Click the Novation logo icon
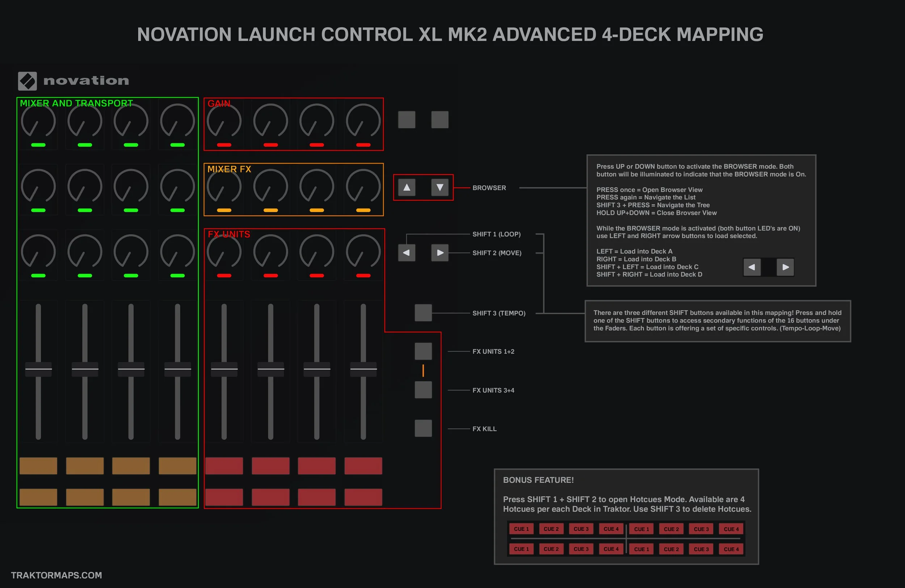The width and height of the screenshot is (905, 588). click(x=28, y=81)
